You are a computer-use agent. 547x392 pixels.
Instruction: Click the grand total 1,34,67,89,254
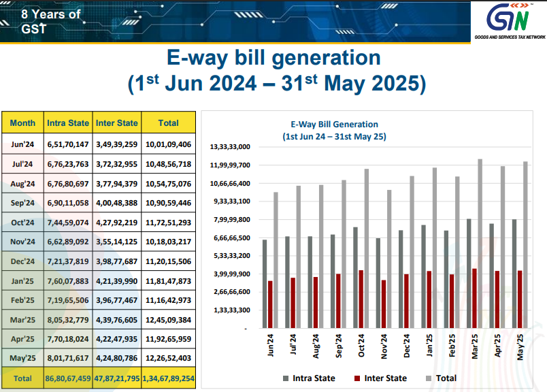point(169,378)
